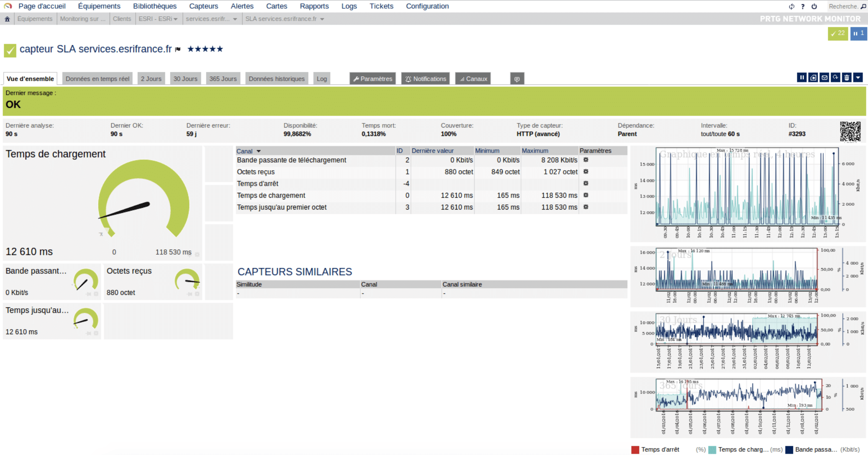Open the 2 jours graph thumbnail
Image resolution: width=868 pixels, height=455 pixels.
748,276
